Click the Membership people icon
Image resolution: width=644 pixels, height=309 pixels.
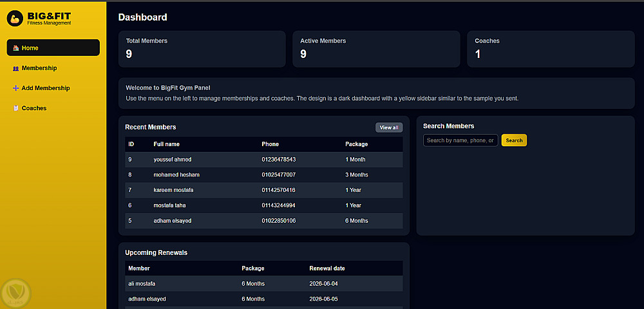click(15, 68)
